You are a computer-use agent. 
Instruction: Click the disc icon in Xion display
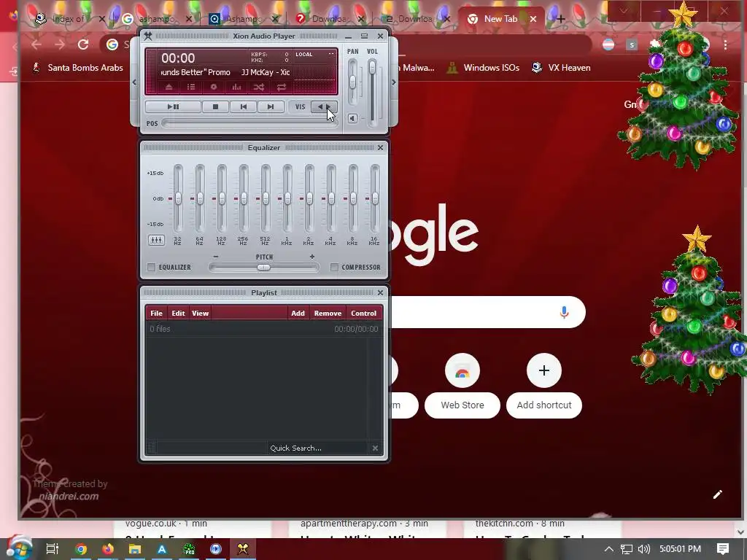pyautogui.click(x=214, y=87)
